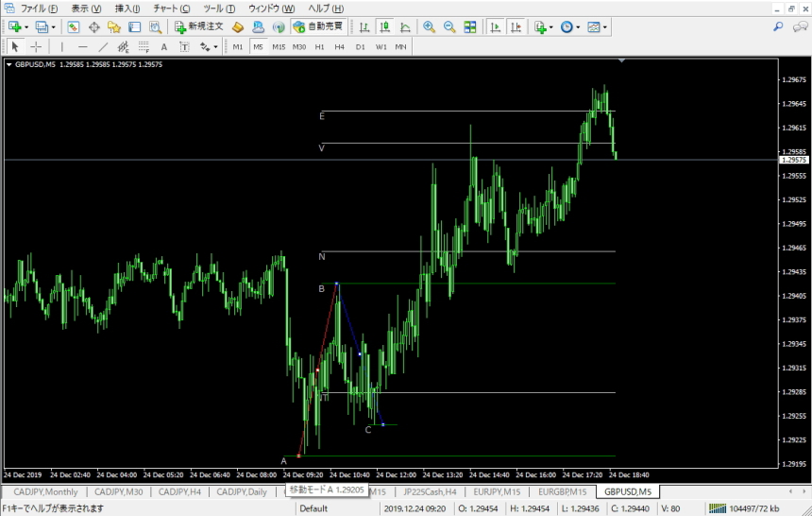Select the horizontal line tool
The width and height of the screenshot is (812, 516).
pos(82,46)
